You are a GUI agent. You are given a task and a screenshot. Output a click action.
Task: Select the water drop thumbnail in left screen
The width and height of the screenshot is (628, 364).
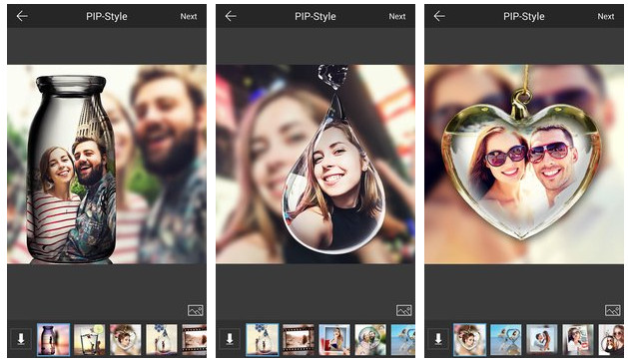click(162, 340)
